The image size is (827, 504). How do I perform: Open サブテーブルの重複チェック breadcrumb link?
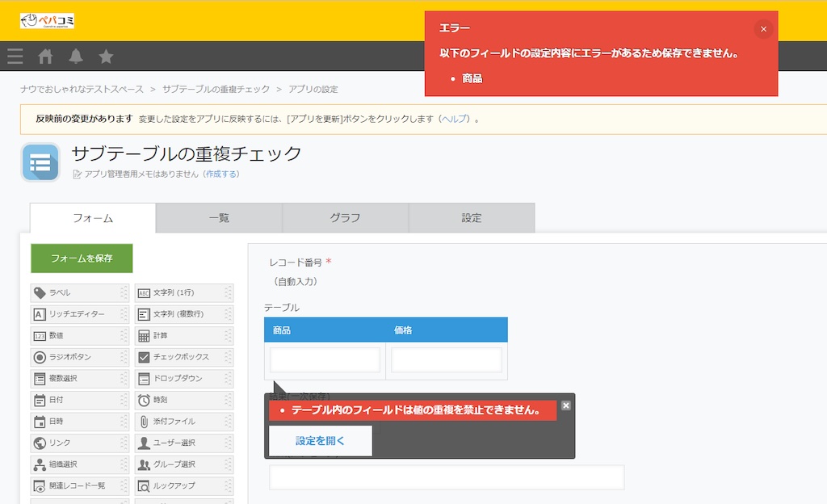216,89
